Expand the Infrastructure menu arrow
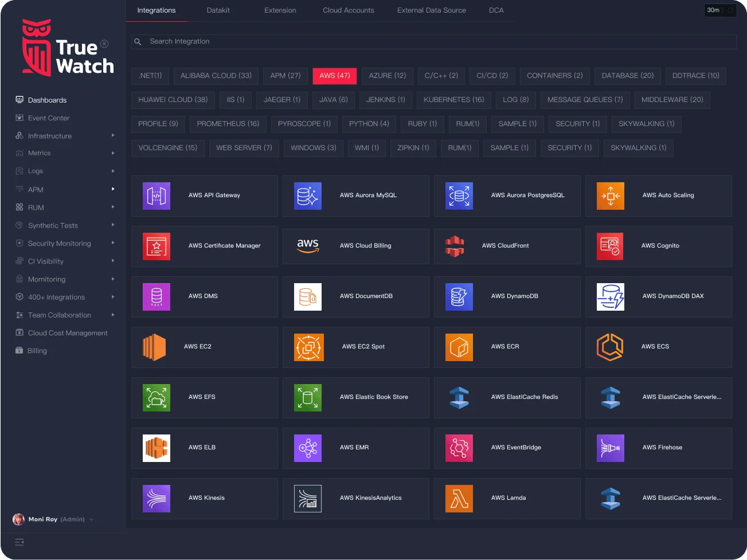747x560 pixels. [113, 135]
